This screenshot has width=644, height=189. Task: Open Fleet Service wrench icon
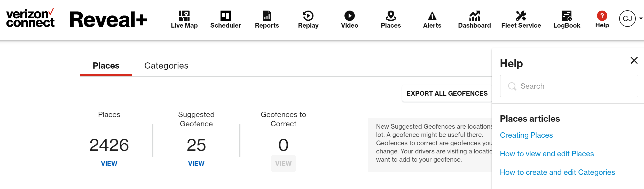(x=521, y=16)
